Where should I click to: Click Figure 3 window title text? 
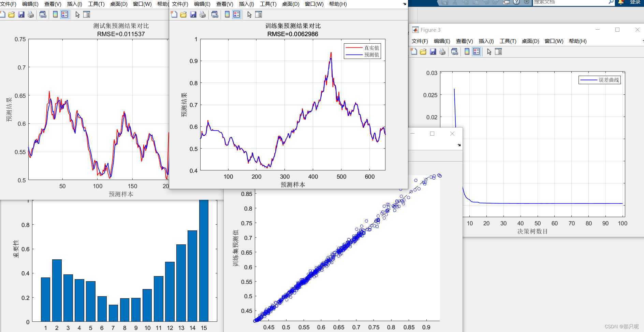coord(430,30)
